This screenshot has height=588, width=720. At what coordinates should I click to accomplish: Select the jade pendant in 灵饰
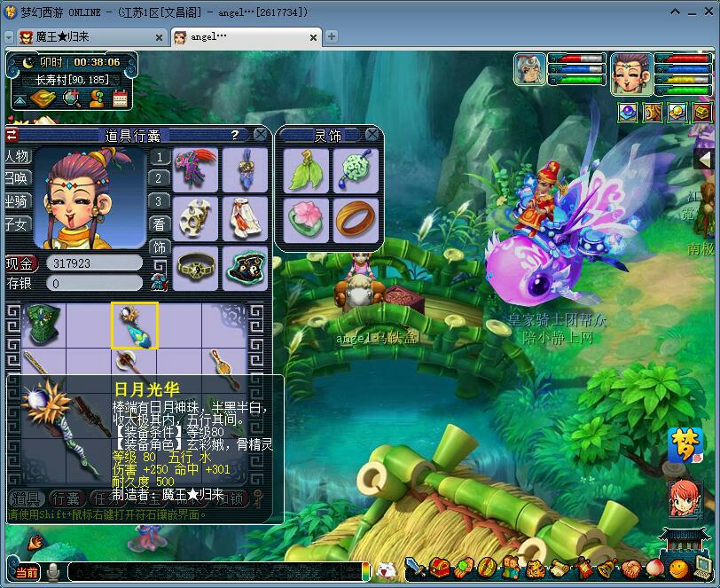(x=356, y=170)
